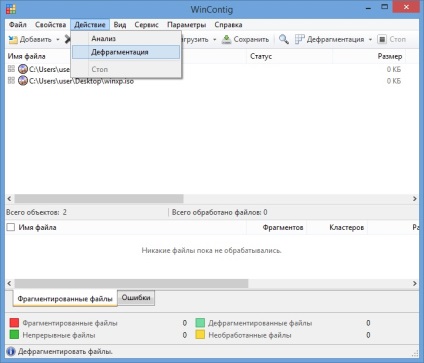424x363 pixels.
Task: Click the green Непрерывные файлы swatch
Action: coord(14,335)
